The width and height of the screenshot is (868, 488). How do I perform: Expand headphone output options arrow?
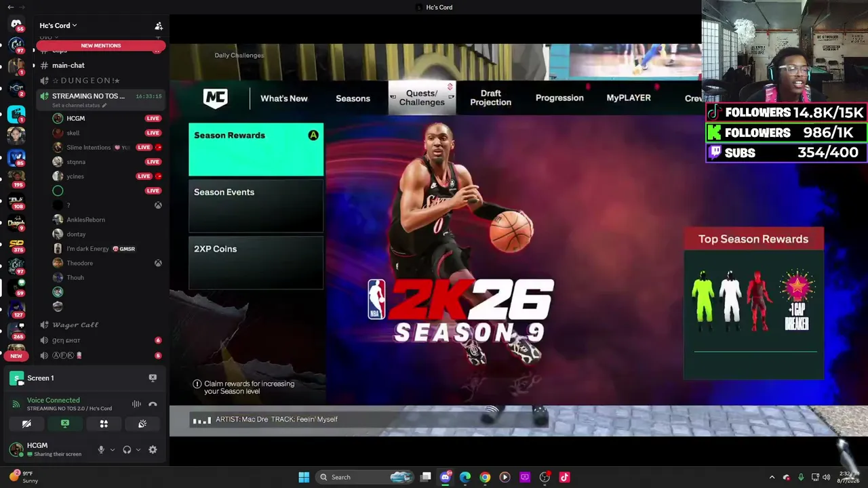tap(138, 449)
